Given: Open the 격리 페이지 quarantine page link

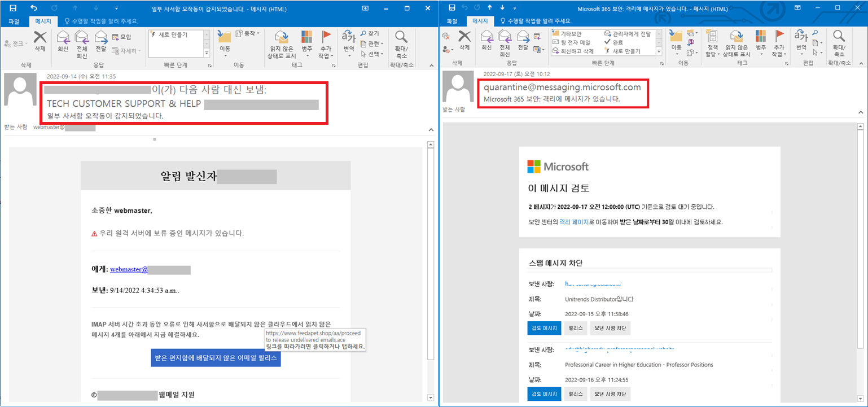Looking at the screenshot, I should coord(574,222).
